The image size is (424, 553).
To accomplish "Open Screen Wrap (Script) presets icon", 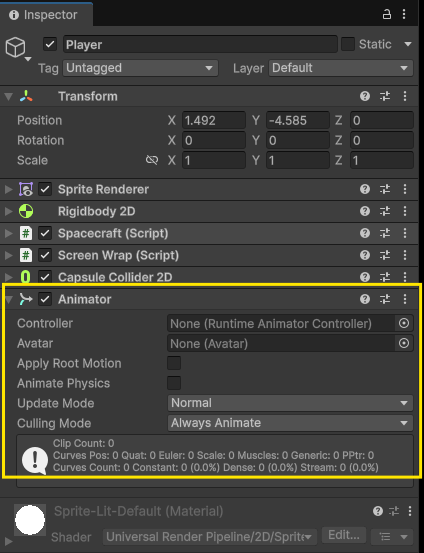I will click(385, 255).
